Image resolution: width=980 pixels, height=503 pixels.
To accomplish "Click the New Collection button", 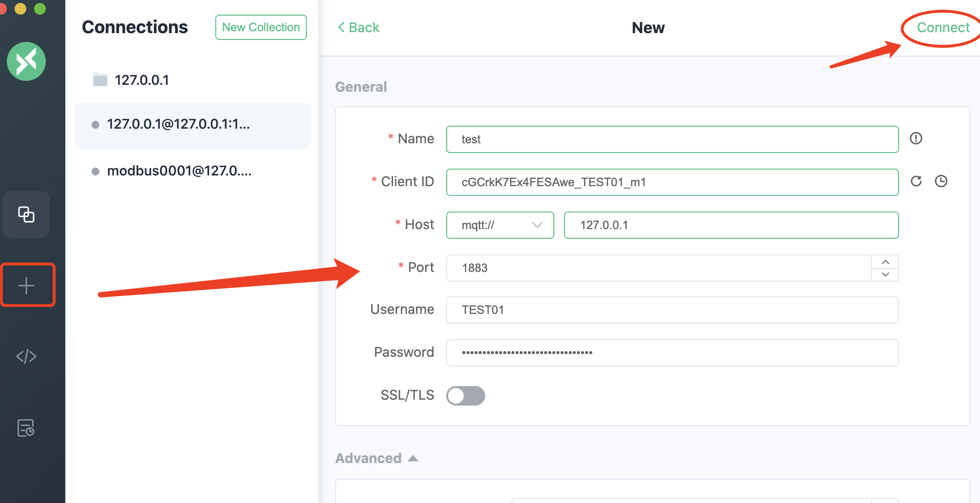I will coord(261,27).
